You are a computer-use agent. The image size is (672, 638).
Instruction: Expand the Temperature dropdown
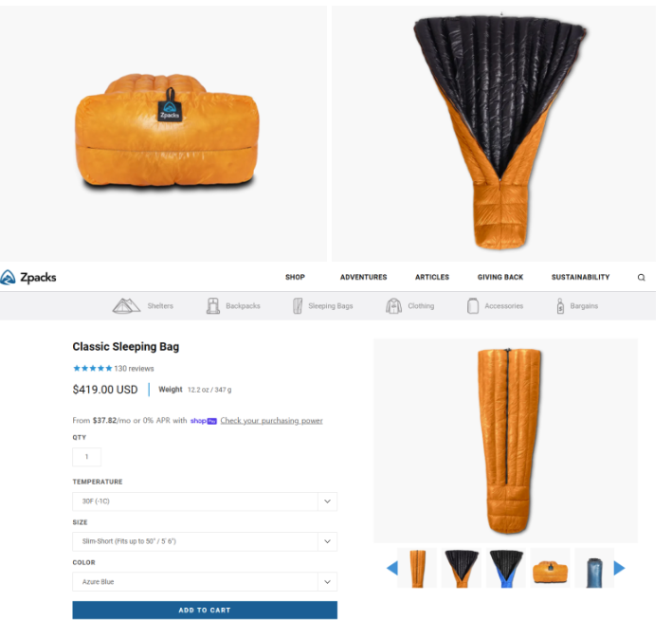(205, 501)
